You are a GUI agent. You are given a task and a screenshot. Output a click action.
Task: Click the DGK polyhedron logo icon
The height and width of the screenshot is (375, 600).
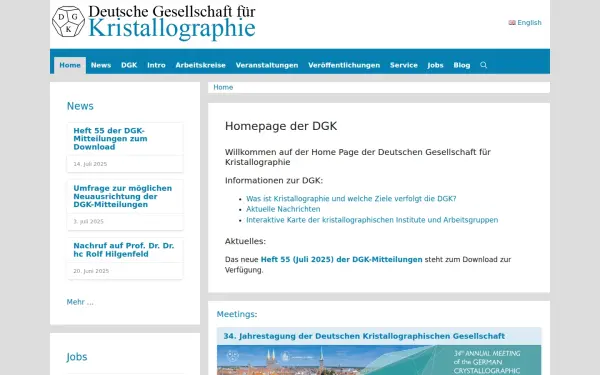[68, 21]
